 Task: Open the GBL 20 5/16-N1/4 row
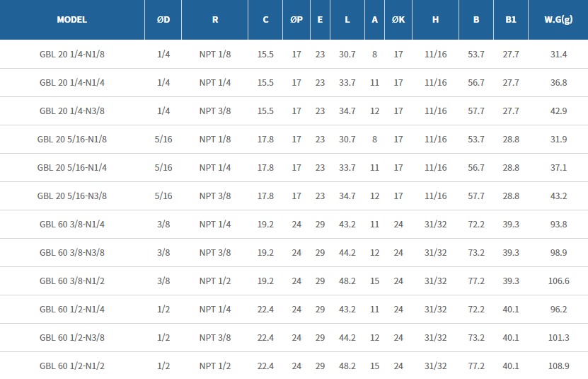(x=72, y=168)
